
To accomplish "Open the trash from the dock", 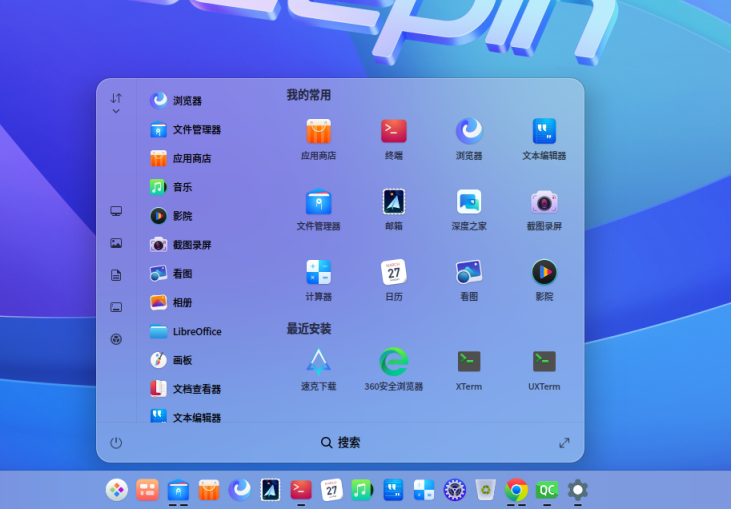I will (485, 490).
